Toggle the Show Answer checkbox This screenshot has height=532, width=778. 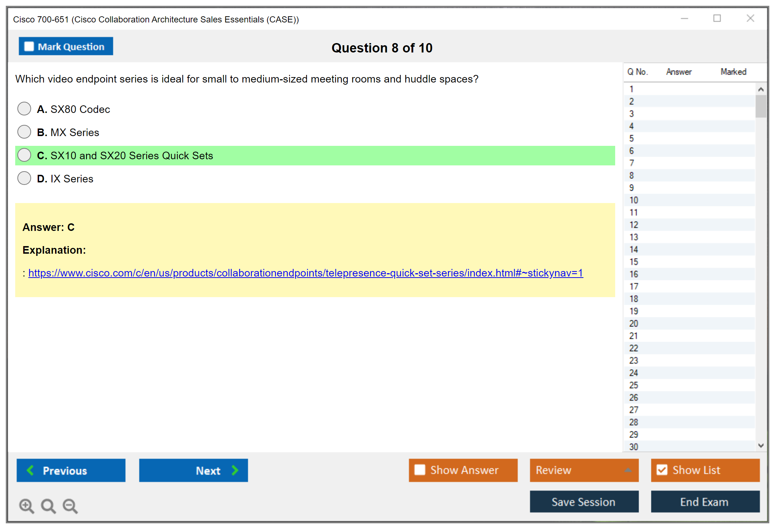[420, 470]
